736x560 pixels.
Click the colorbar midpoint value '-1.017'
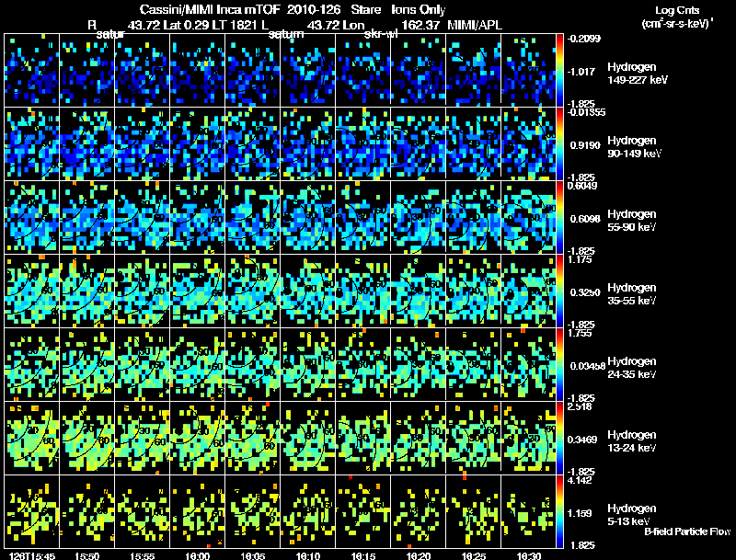click(582, 72)
